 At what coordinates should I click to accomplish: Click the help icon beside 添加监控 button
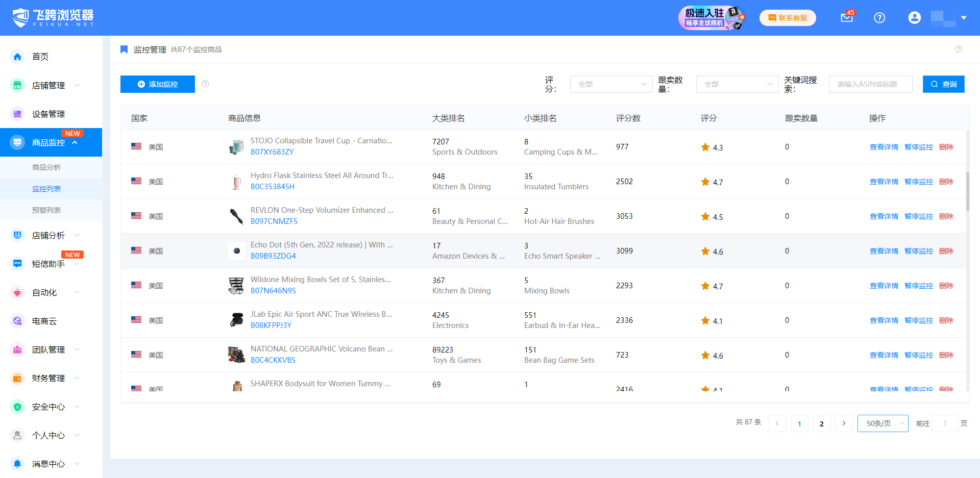click(x=205, y=84)
